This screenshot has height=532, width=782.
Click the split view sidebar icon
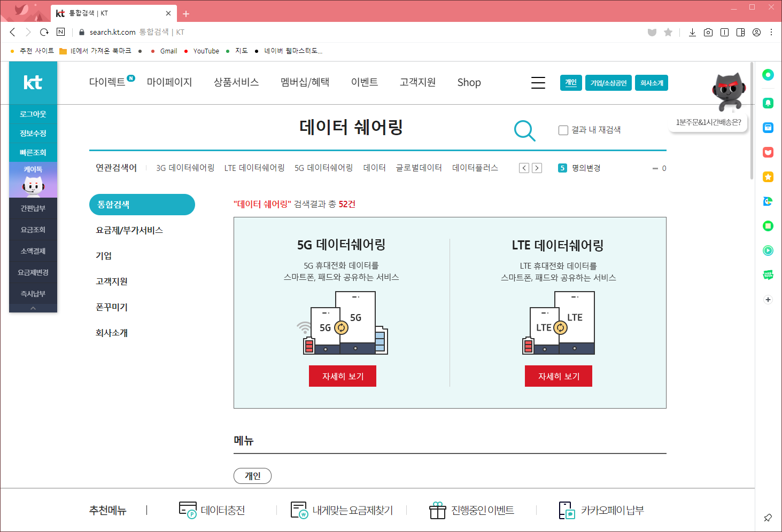[740, 32]
